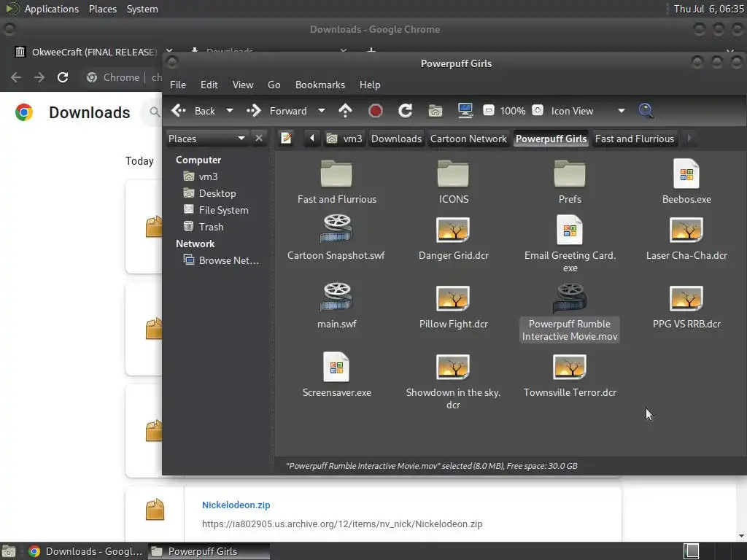The height and width of the screenshot is (560, 747).
Task: Open the Computer toolbar icon
Action: 465,111
